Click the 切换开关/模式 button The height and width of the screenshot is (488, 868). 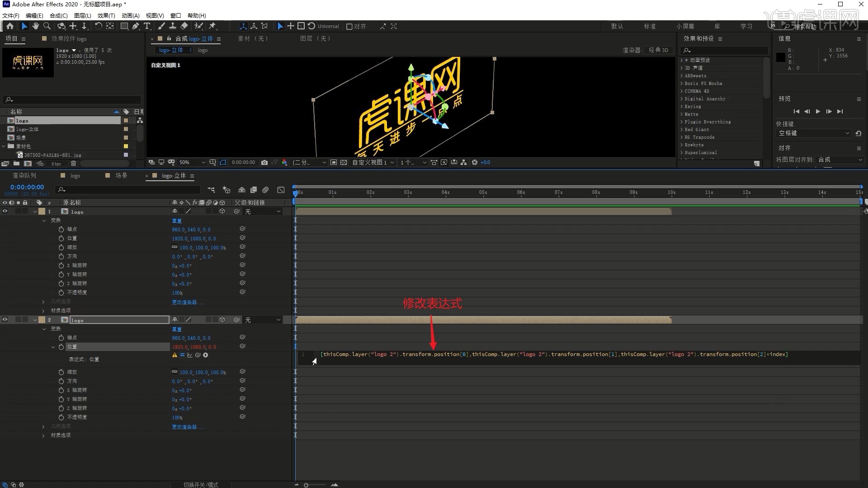pyautogui.click(x=201, y=485)
